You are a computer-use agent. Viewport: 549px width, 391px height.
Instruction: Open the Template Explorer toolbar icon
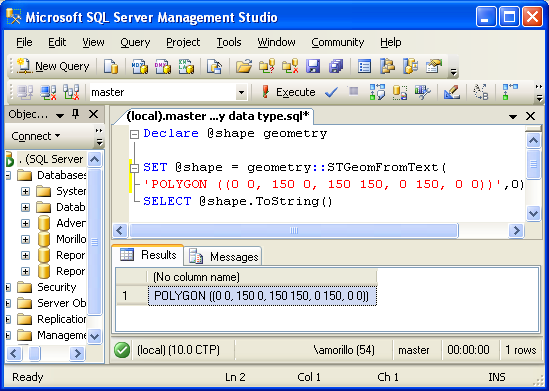(410, 66)
